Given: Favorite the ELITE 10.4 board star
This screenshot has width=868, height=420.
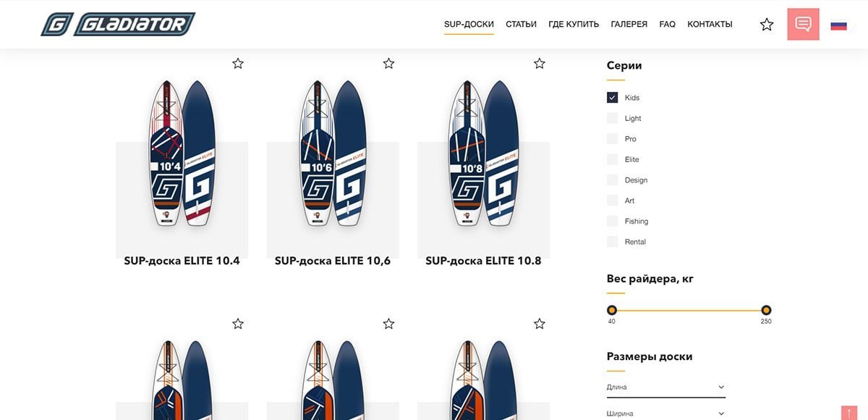Looking at the screenshot, I should [238, 64].
